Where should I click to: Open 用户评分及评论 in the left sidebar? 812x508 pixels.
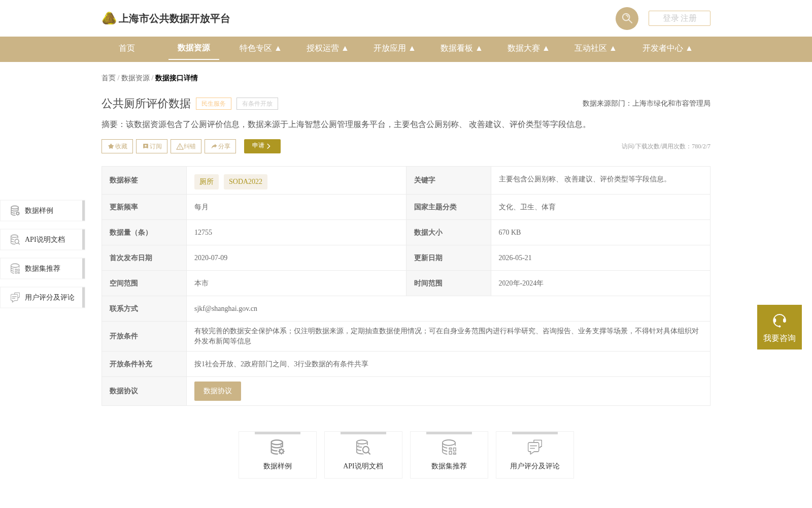pos(42,298)
